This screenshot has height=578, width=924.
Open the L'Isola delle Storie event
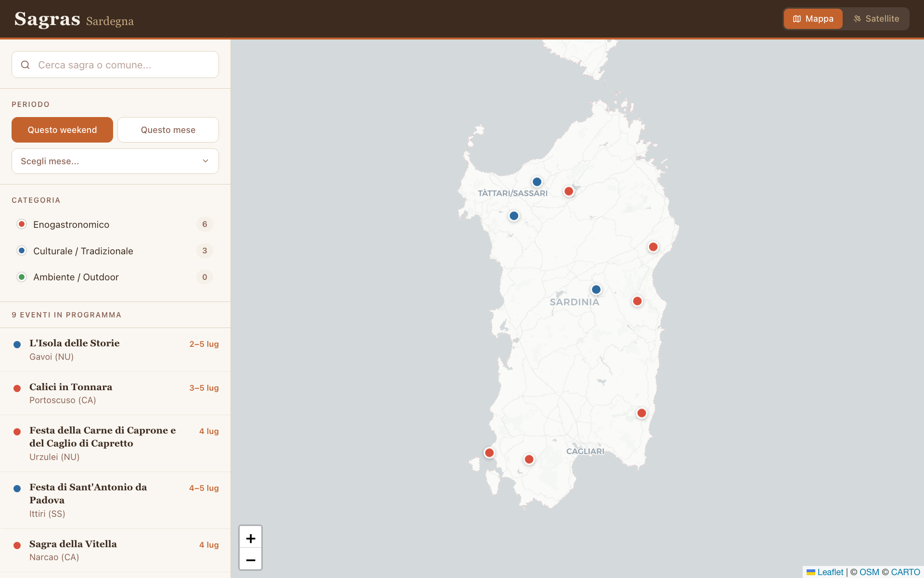[115, 350]
